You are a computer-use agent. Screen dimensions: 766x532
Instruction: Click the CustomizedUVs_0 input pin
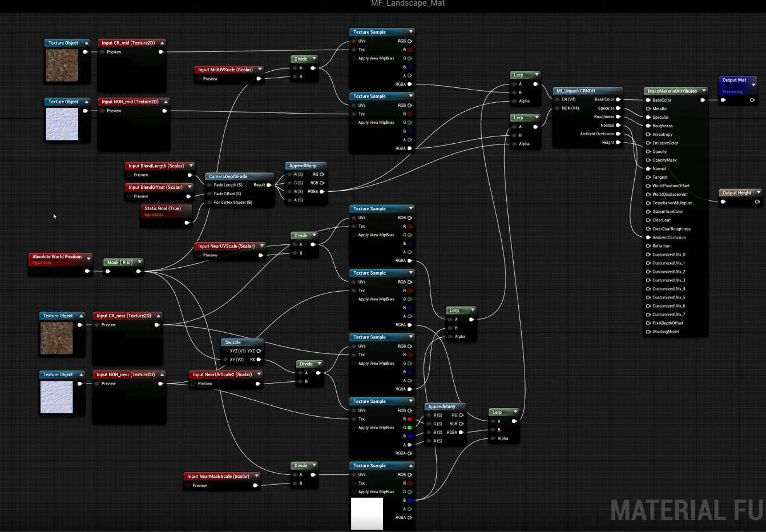(648, 254)
